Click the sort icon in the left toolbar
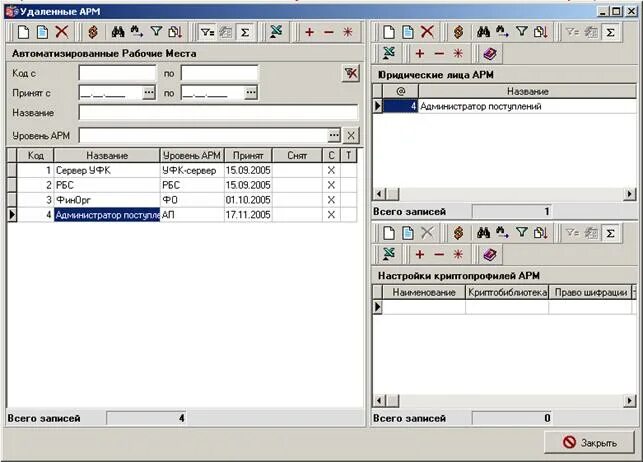This screenshot has width=643, height=462. coord(175,32)
